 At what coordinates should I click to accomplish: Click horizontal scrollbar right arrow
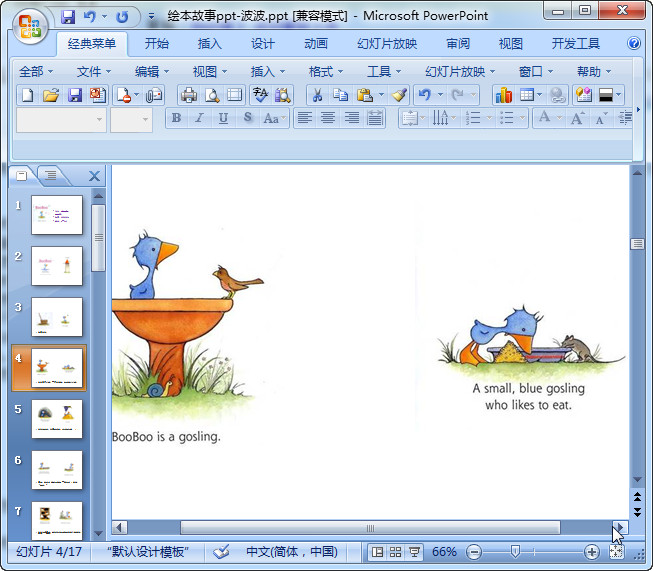pyautogui.click(x=620, y=528)
